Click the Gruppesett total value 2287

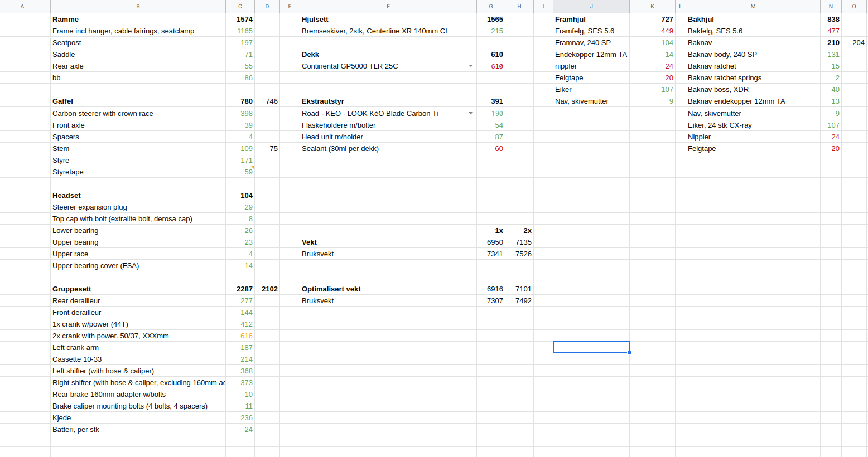[x=240, y=289]
